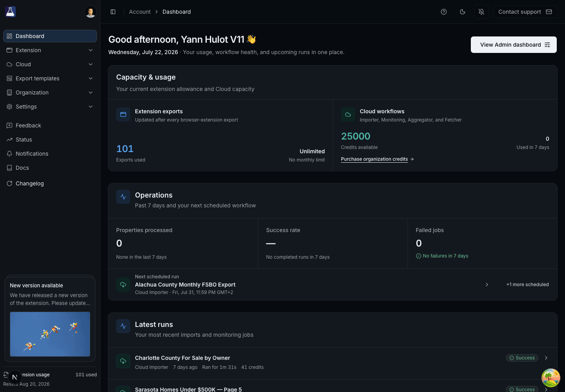Click the Docs book icon
This screenshot has height=392, width=565.
[9, 168]
